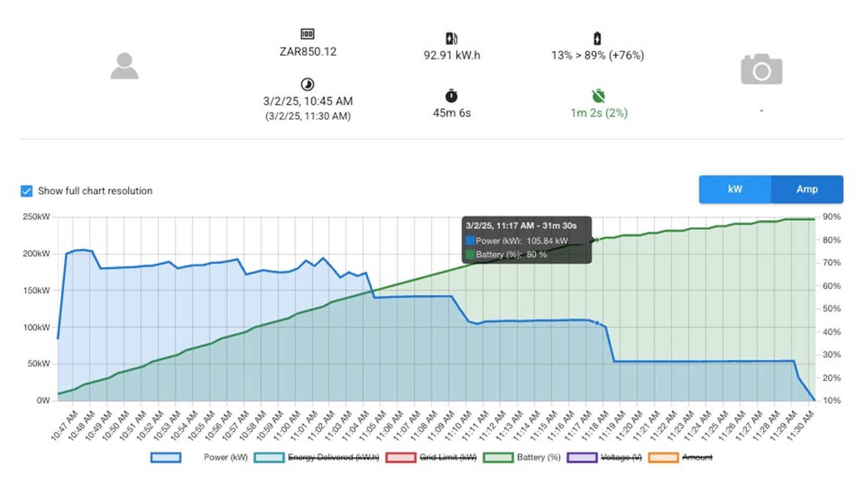Viewport: 868px width, 489px height.
Task: Click the user avatar icon
Action: coord(124,66)
